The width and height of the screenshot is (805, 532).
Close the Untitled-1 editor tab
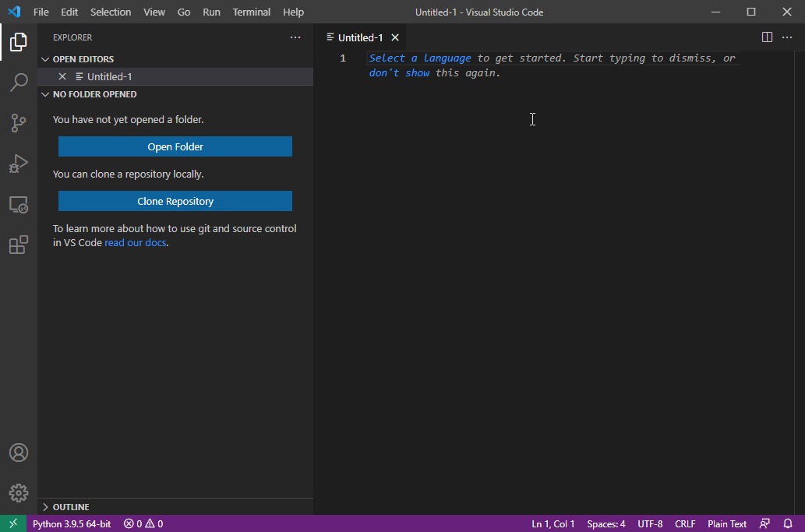click(395, 37)
